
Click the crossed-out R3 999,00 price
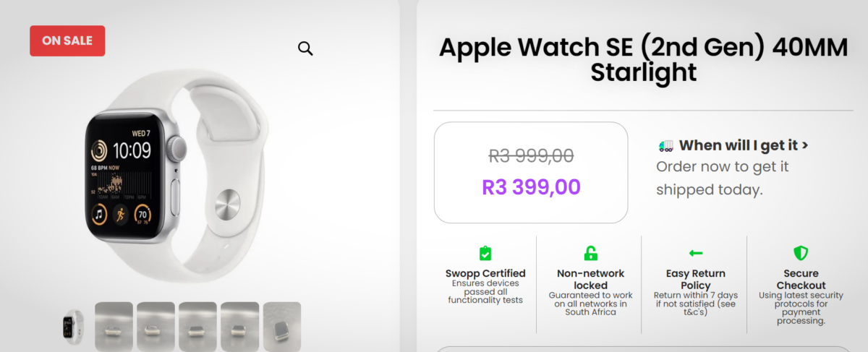coord(531,155)
